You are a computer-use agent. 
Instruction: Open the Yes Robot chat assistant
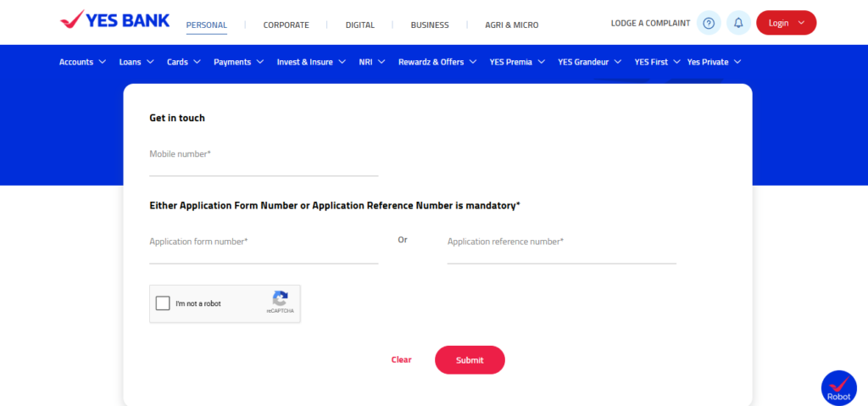click(838, 387)
